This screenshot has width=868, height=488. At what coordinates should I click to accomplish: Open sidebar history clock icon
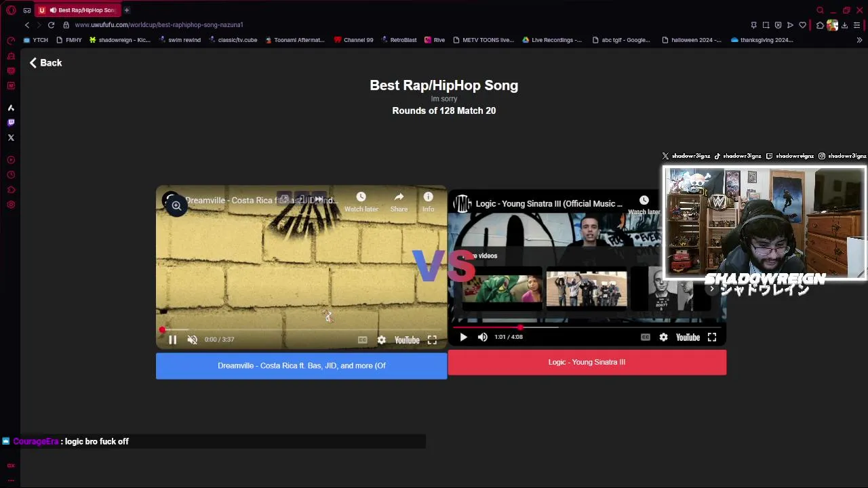click(x=11, y=175)
